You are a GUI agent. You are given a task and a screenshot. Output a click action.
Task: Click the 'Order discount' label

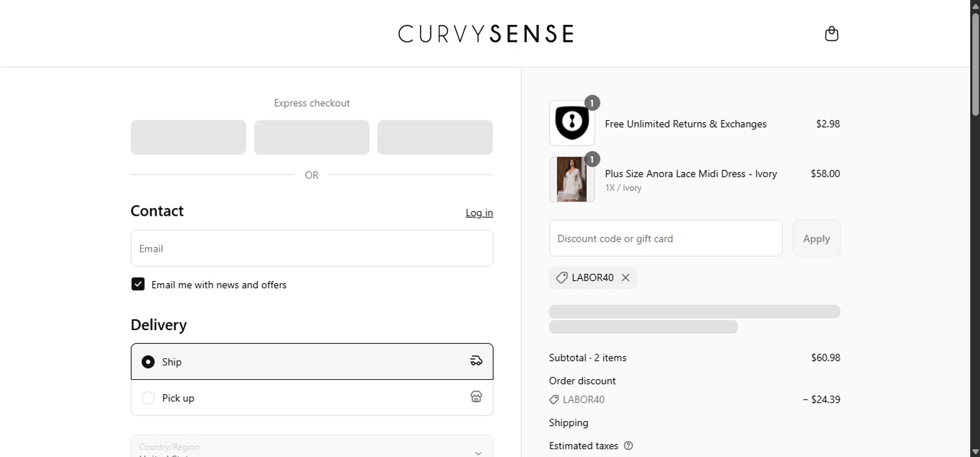pos(582,381)
